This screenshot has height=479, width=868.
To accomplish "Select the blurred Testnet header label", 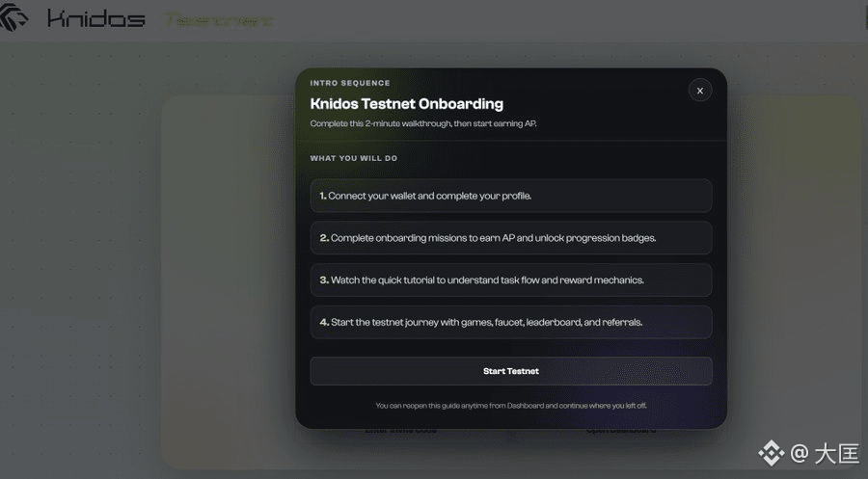I will coord(219,20).
